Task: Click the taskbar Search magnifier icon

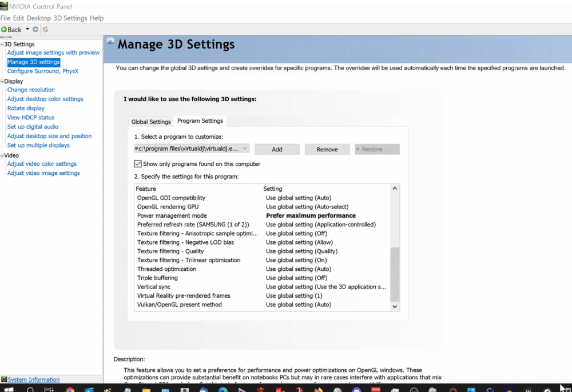Action: click(31, 390)
